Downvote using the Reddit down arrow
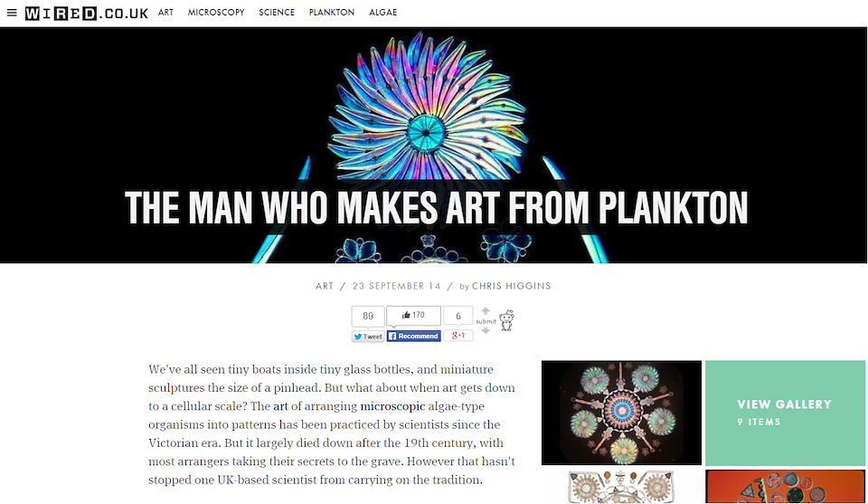This screenshot has width=868, height=504. click(486, 330)
